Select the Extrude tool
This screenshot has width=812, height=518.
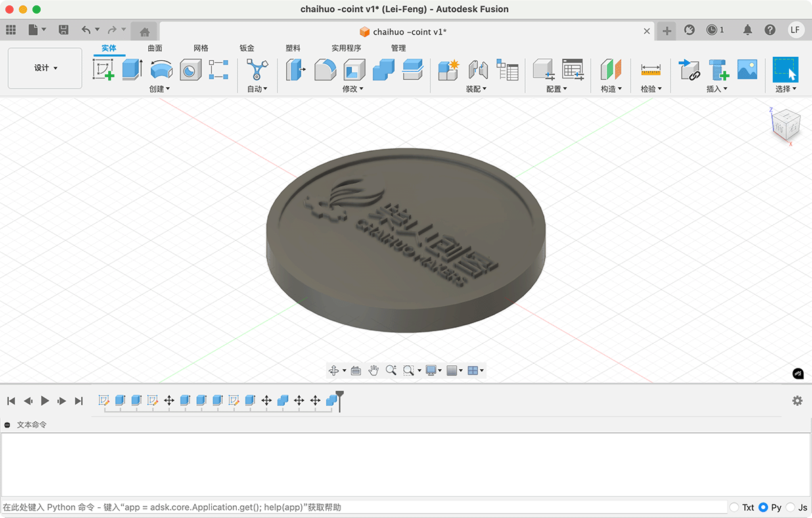[x=133, y=70]
